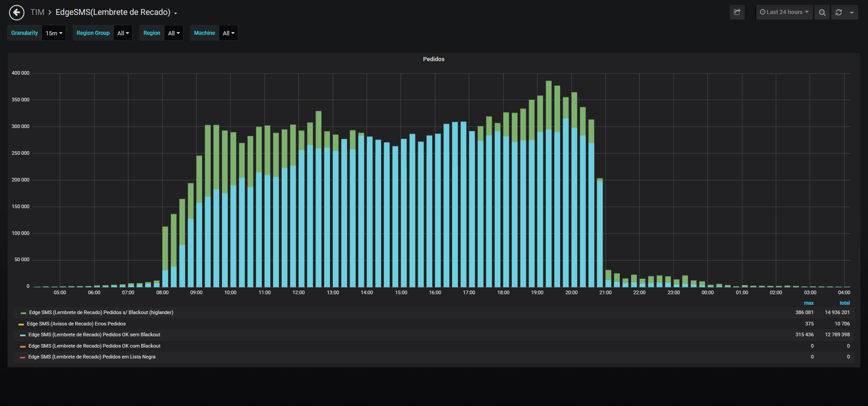Image resolution: width=868 pixels, height=406 pixels.
Task: Click orange swatch of Pedidos OK com Blackout
Action: click(23, 347)
